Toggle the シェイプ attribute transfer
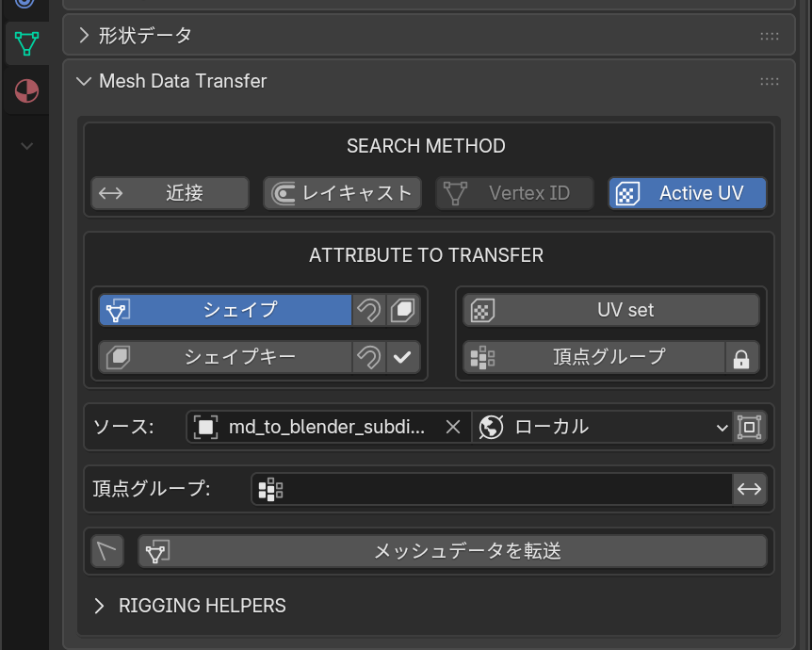 coord(225,310)
